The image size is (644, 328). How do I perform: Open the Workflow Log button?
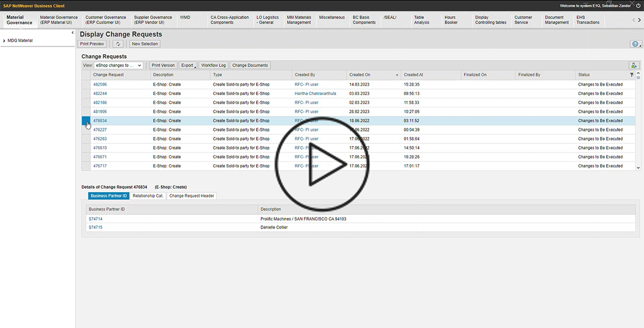coord(214,65)
